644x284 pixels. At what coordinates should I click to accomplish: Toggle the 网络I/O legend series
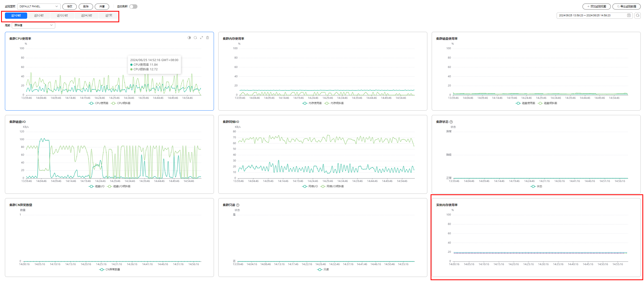click(310, 186)
